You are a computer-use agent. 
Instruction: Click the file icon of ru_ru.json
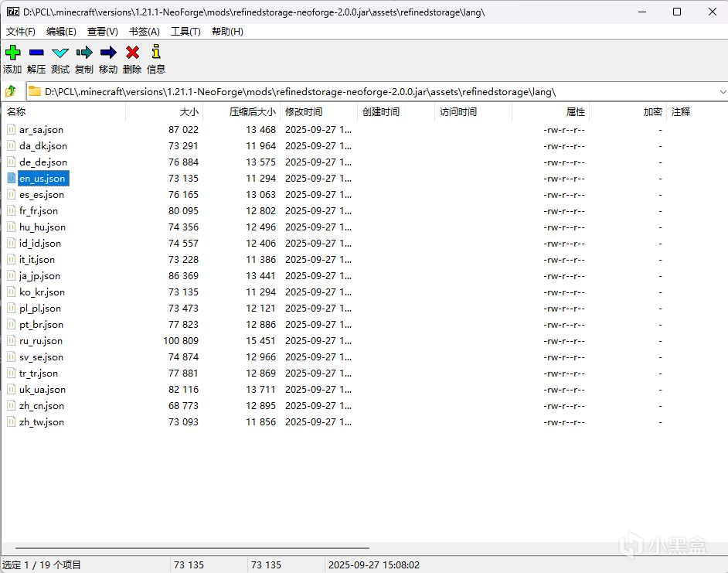tap(11, 340)
